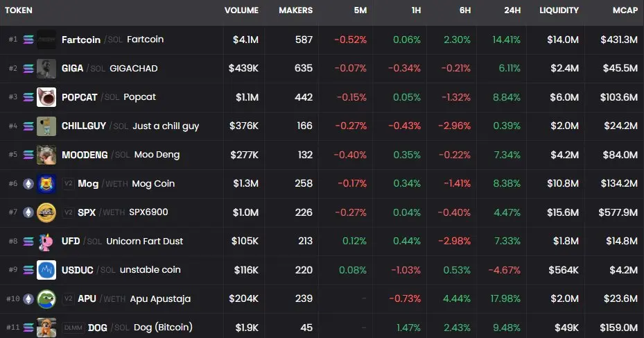Sort by the LIQUIDITY column header
Image resolution: width=644 pixels, height=338 pixels.
pyautogui.click(x=559, y=10)
